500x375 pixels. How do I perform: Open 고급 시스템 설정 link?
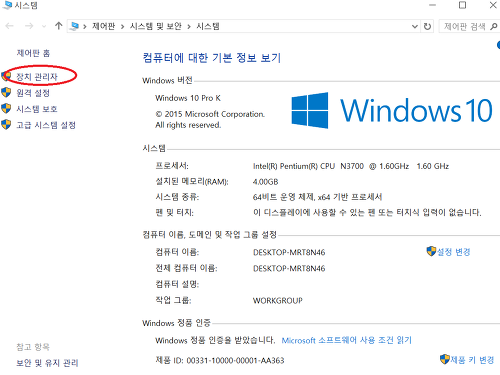click(x=46, y=125)
